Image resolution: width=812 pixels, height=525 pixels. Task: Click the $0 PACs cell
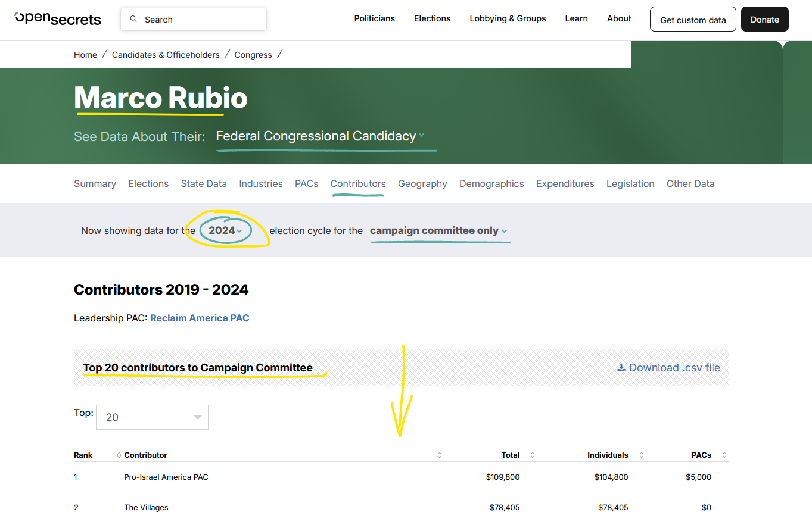click(x=706, y=508)
